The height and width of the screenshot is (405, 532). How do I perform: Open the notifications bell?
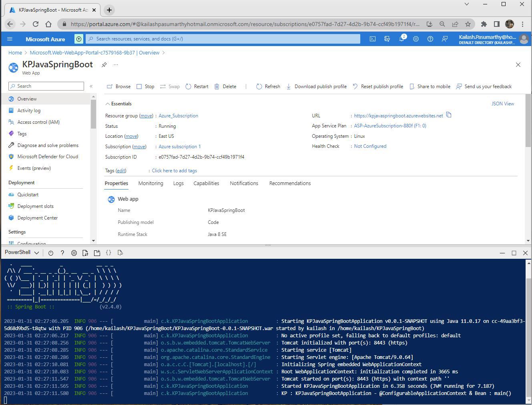tap(402, 39)
